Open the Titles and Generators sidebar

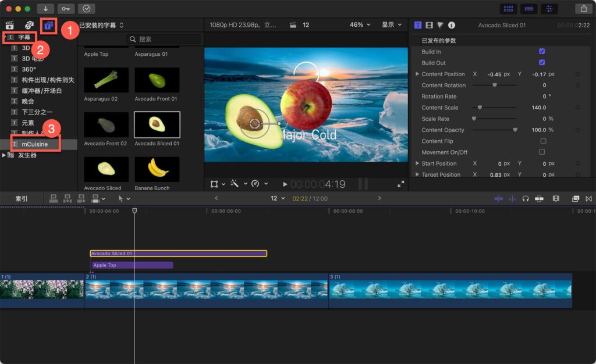coord(49,26)
